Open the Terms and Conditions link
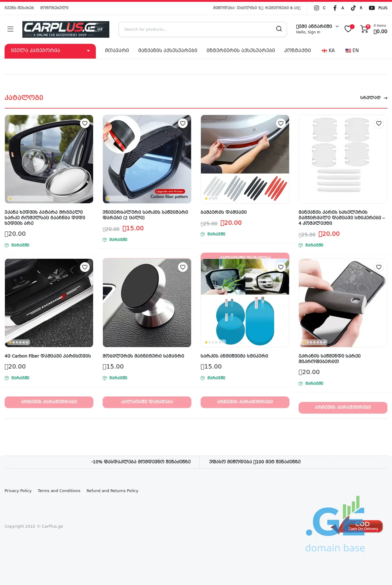The image size is (392, 585). tap(59, 491)
